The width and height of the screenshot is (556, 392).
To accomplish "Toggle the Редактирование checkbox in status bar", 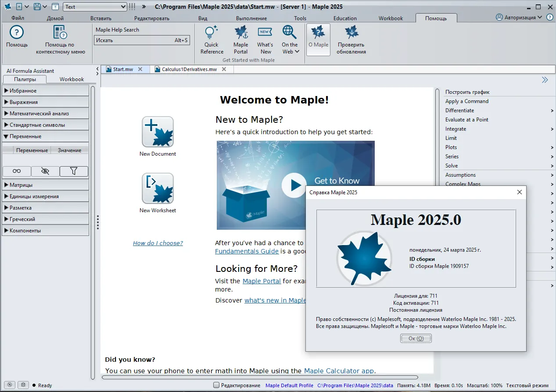I will (216, 385).
